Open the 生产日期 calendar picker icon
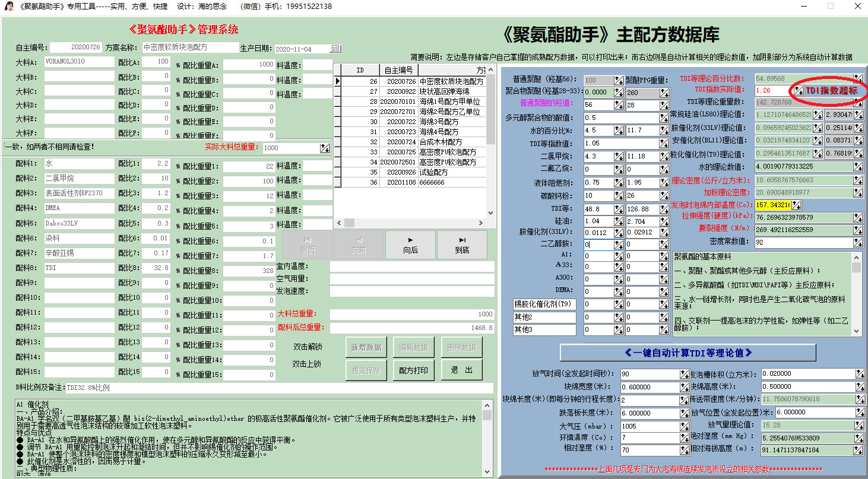 coord(335,49)
